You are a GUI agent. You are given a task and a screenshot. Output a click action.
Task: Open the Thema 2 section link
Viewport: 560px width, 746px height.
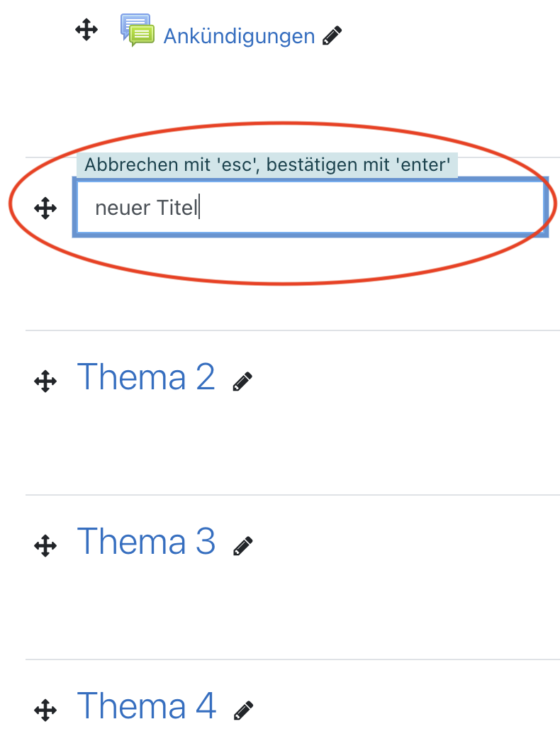[x=146, y=377]
